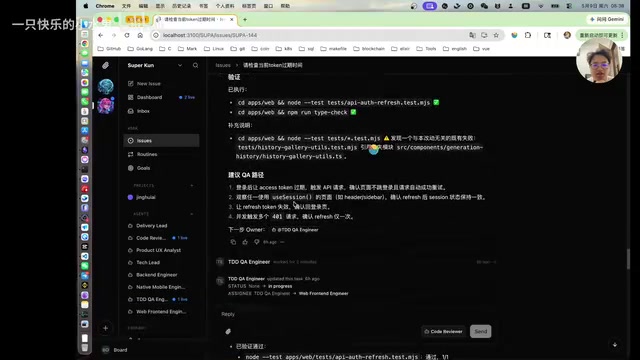640x360 pixels.
Task: Click the page scrollbar thumb
Action: click(x=628, y=259)
